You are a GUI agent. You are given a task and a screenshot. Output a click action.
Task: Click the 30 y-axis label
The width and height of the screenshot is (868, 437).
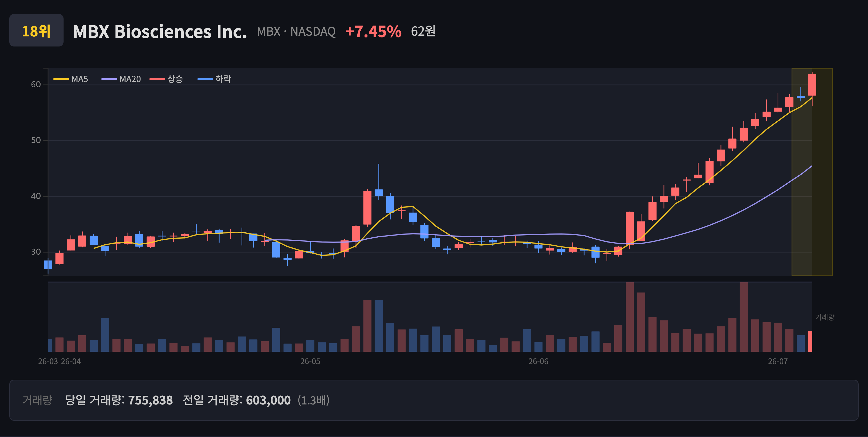click(x=36, y=252)
